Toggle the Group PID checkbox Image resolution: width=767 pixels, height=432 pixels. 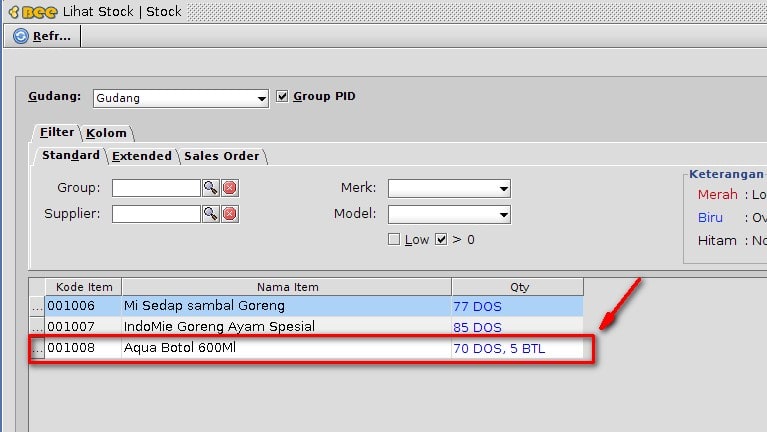[x=282, y=96]
